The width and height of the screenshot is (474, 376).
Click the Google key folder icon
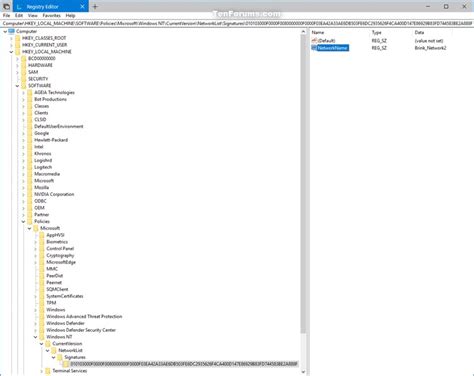[30, 133]
